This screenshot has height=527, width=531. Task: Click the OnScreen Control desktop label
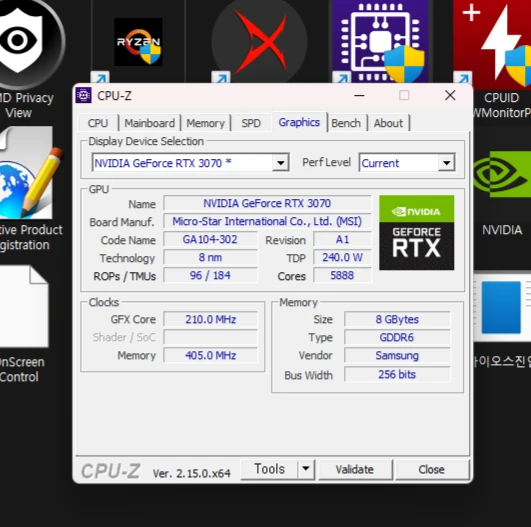pos(21,370)
